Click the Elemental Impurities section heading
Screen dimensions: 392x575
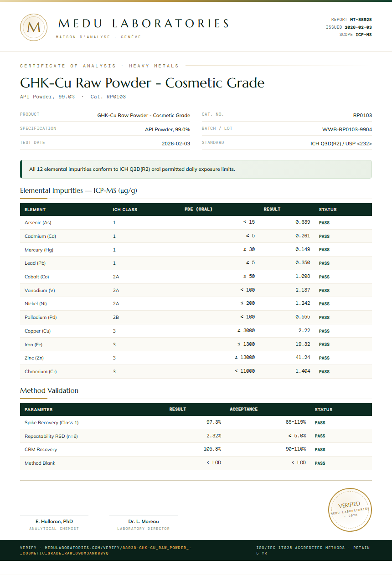pos(78,190)
